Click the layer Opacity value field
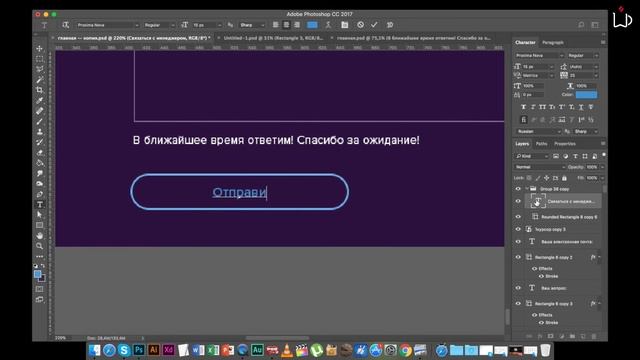 (591, 167)
